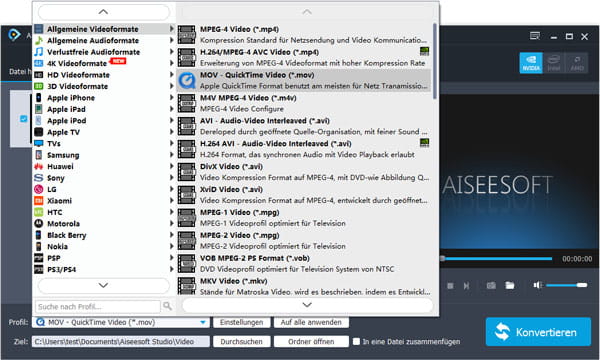Take a snapshot with the camera icon
Screen dimensions: 600x360
pos(491,285)
